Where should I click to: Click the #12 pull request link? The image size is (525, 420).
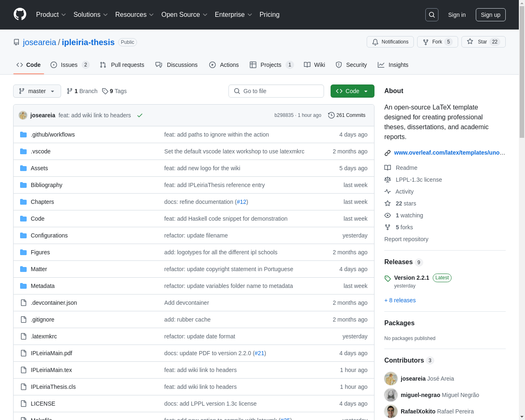[x=242, y=202]
